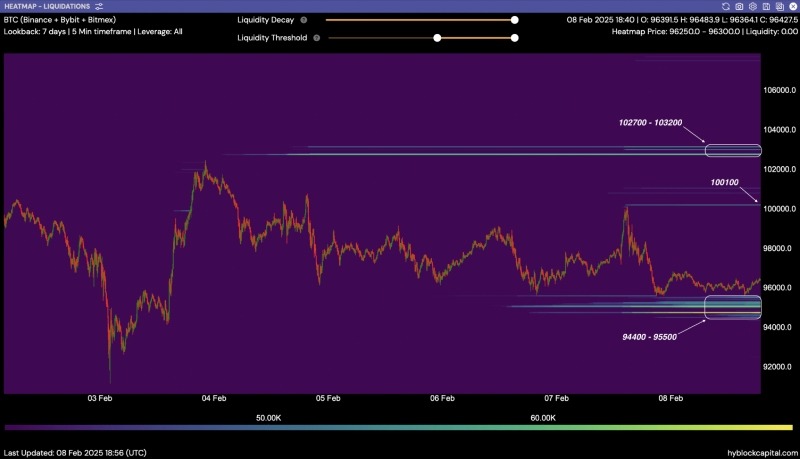Show Liquidity Threshold help tooltip icon

pos(316,38)
